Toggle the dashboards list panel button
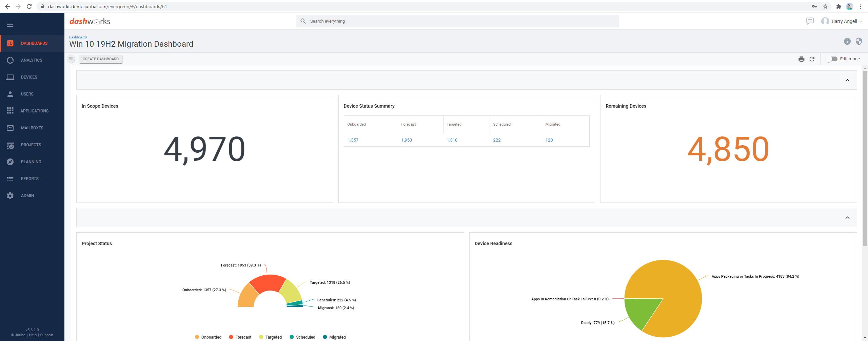The image size is (868, 341). pos(71,59)
